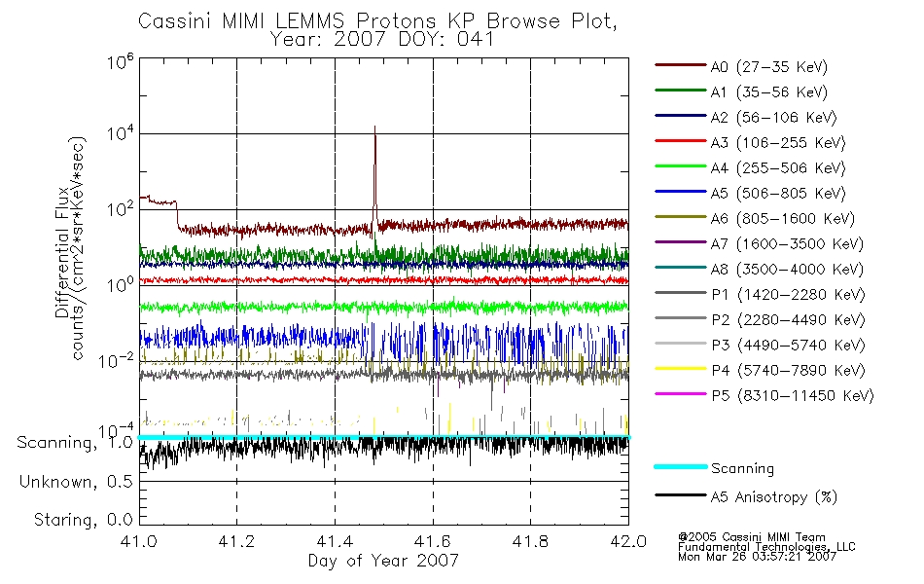Click the bright green A4 legend line
Image resolution: width=924 pixels, height=584 pixels.
pyautogui.click(x=680, y=166)
